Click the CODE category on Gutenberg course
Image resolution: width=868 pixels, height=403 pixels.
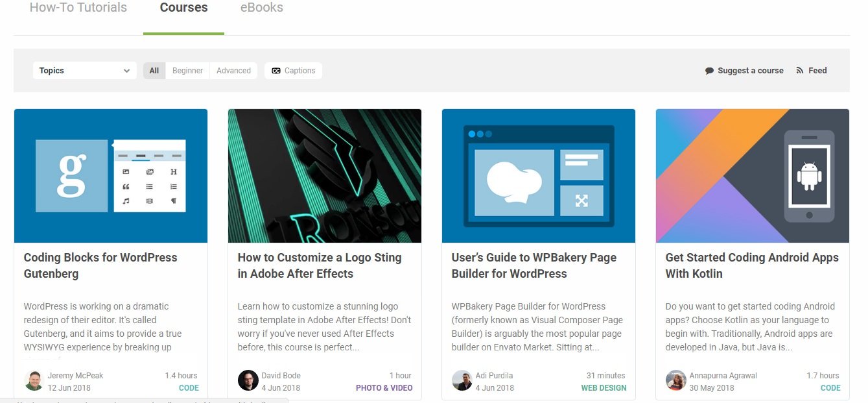(x=189, y=388)
